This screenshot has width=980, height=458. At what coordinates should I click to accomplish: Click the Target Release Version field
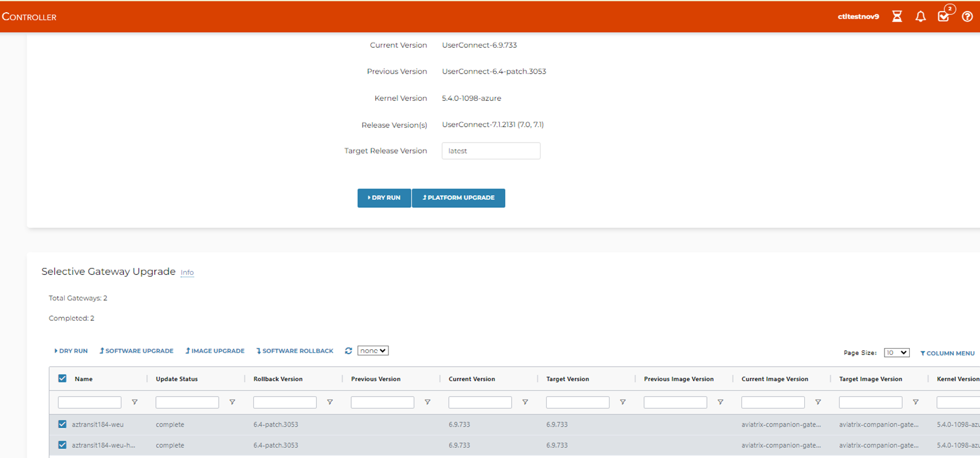(x=491, y=151)
